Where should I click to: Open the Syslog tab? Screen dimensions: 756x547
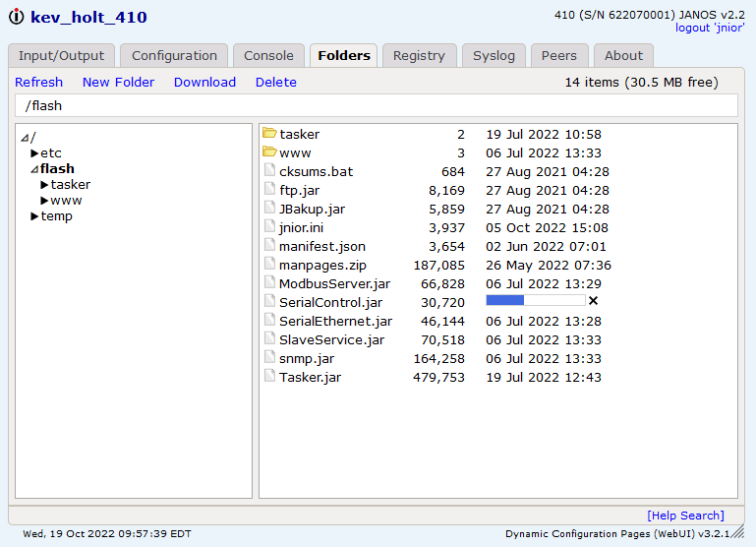(494, 56)
